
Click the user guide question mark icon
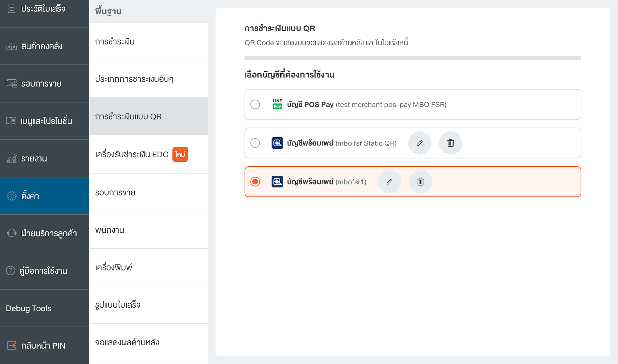[11, 270]
